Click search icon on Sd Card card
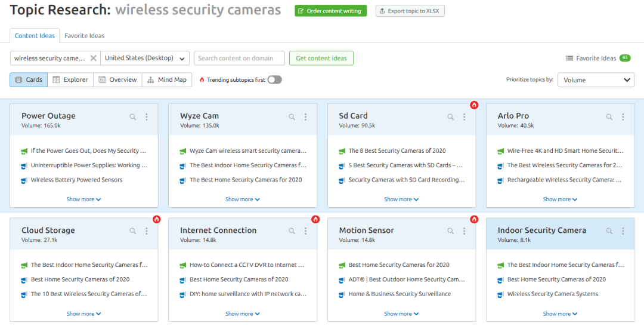The image size is (644, 329). (451, 117)
